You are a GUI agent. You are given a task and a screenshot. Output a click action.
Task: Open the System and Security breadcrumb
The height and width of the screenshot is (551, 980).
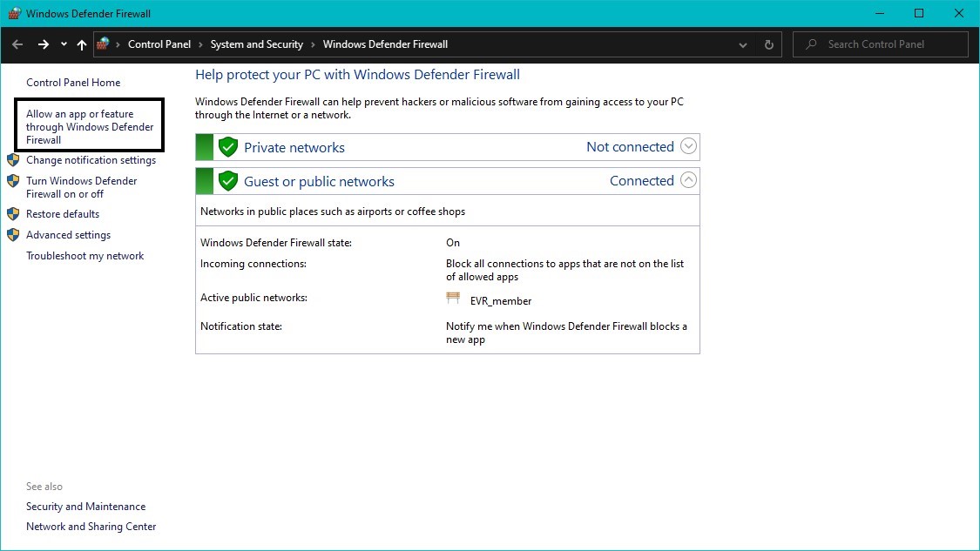257,44
